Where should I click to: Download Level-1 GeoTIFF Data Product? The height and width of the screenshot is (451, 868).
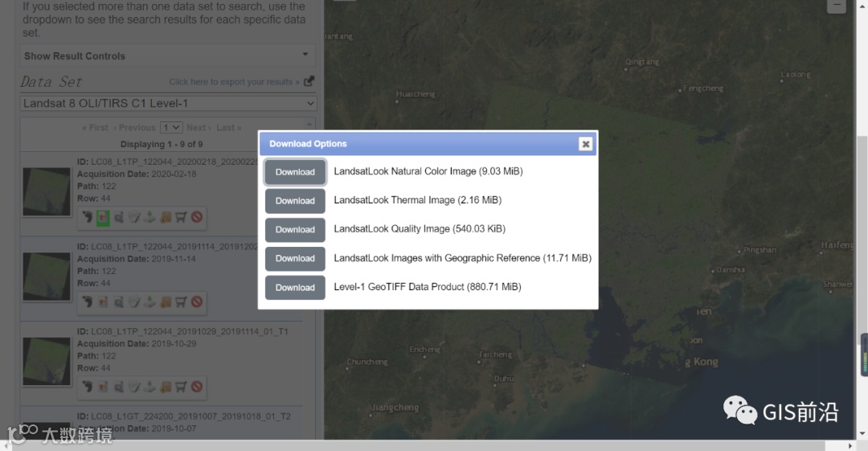[x=295, y=288]
